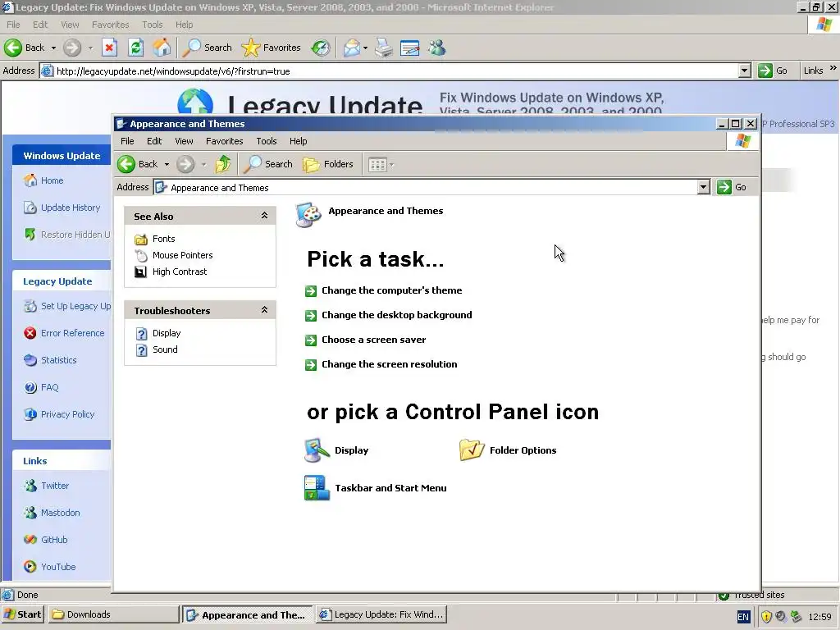
Task: Click the Edit page icon in Internet Explorer
Action: (410, 48)
